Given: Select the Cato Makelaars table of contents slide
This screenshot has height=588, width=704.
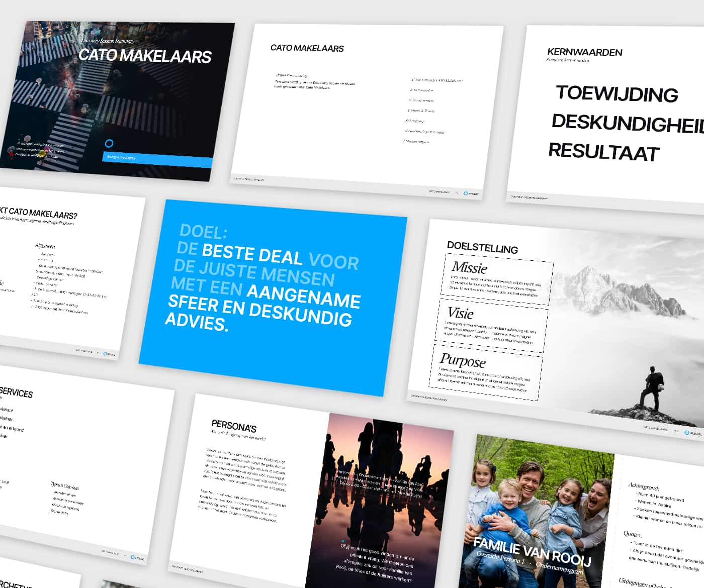Looking at the screenshot, I should click(367, 111).
